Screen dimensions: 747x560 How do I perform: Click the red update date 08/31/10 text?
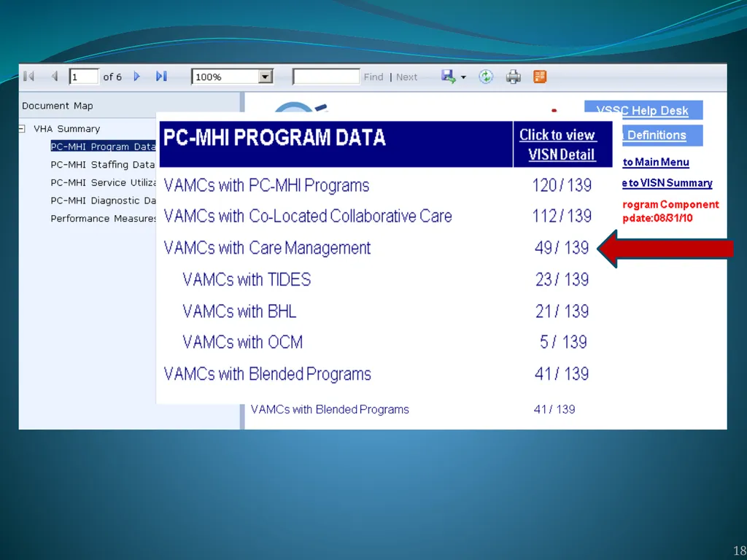click(657, 218)
